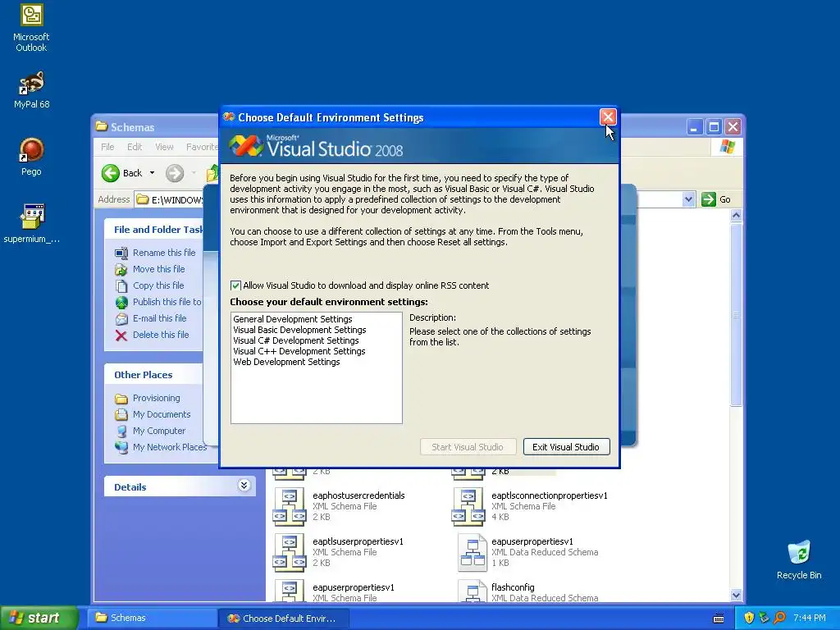Image resolution: width=840 pixels, height=630 pixels.
Task: Select flashconfig file icon
Action: [x=472, y=591]
